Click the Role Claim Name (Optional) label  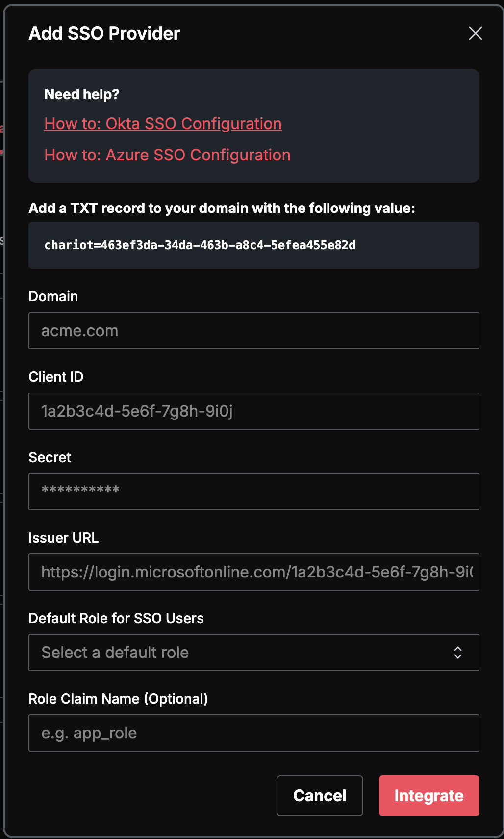[118, 699]
